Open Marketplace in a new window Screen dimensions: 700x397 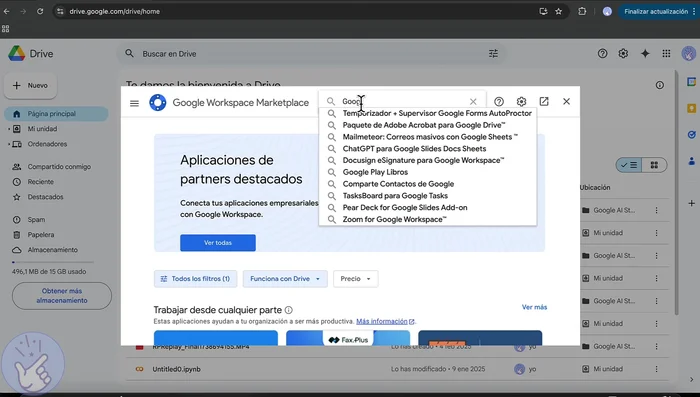(544, 101)
